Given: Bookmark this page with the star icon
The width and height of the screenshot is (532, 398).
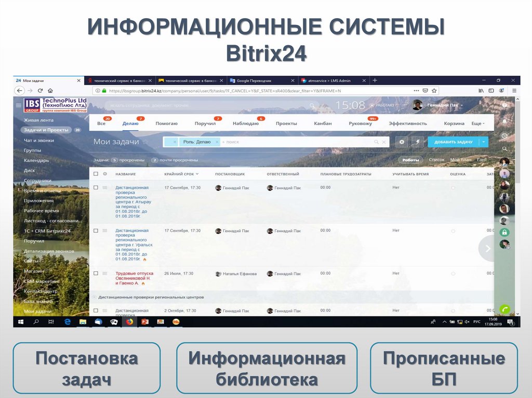Looking at the screenshot, I should [x=434, y=90].
